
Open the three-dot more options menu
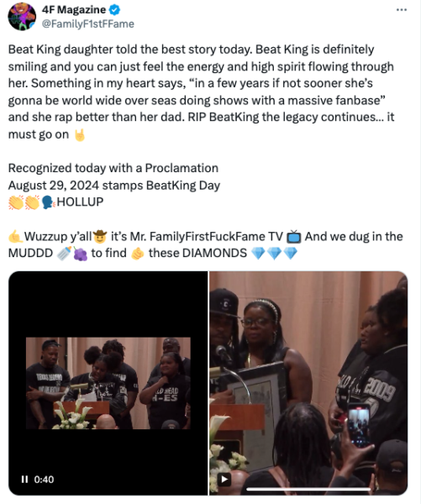(401, 10)
